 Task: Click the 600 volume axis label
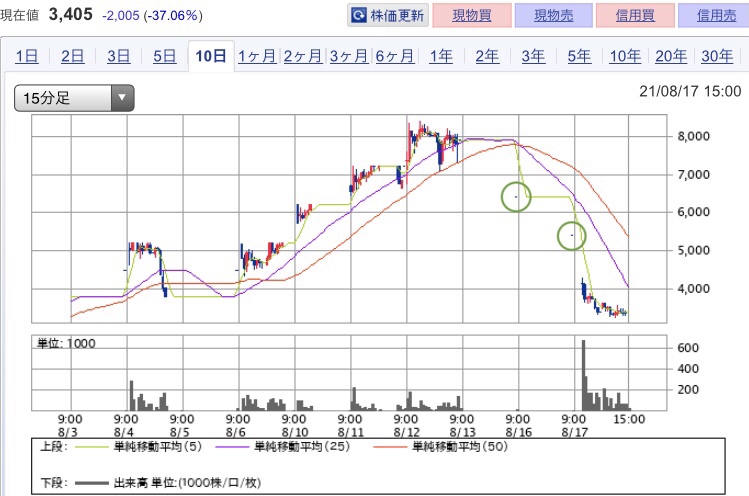click(x=688, y=348)
